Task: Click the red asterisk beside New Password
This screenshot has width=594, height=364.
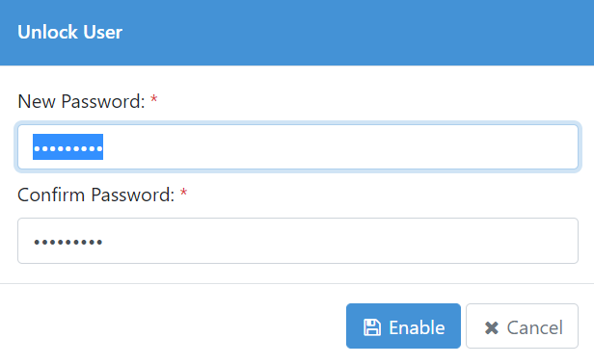Action: pos(154,99)
